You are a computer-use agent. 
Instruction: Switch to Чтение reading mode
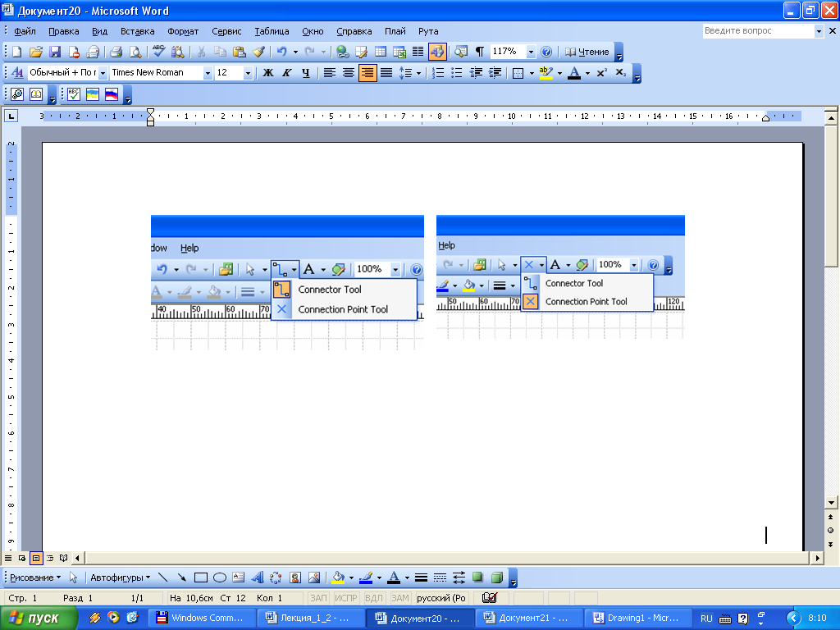[587, 52]
